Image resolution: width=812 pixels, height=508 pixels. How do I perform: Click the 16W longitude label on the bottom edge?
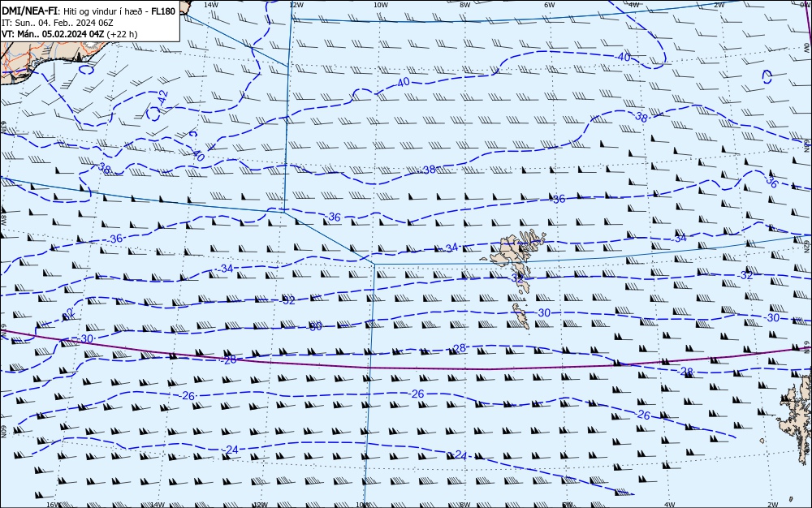(x=53, y=505)
